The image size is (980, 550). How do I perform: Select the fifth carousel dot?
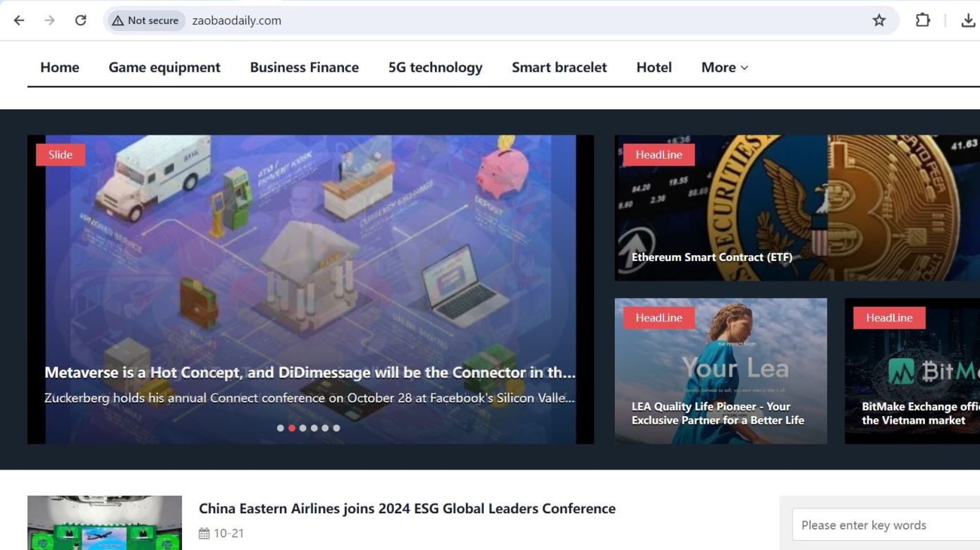click(325, 428)
